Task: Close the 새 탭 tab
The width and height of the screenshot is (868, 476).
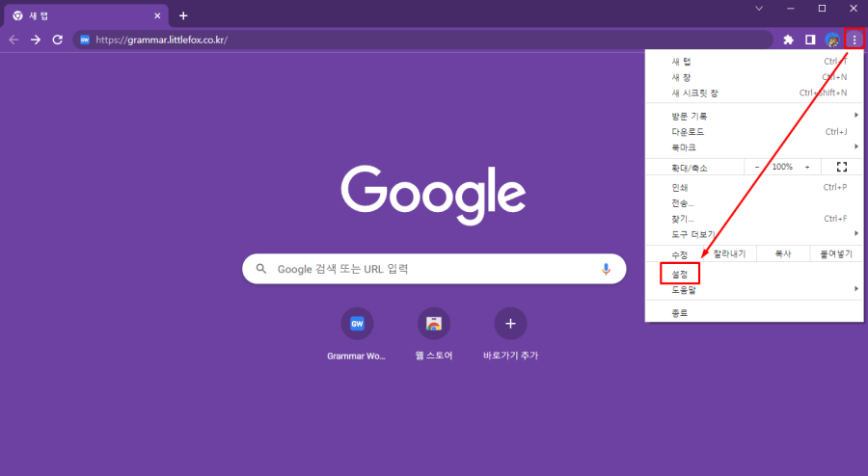Action: click(x=157, y=15)
